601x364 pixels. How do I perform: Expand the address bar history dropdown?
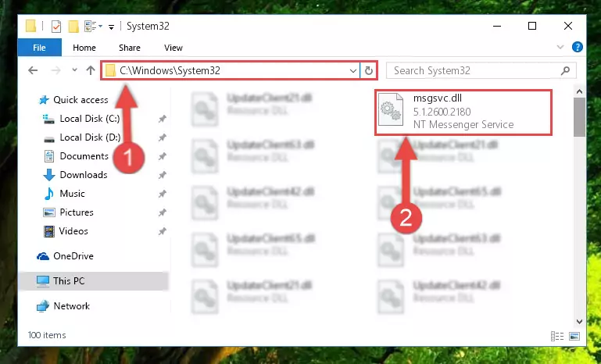point(353,71)
